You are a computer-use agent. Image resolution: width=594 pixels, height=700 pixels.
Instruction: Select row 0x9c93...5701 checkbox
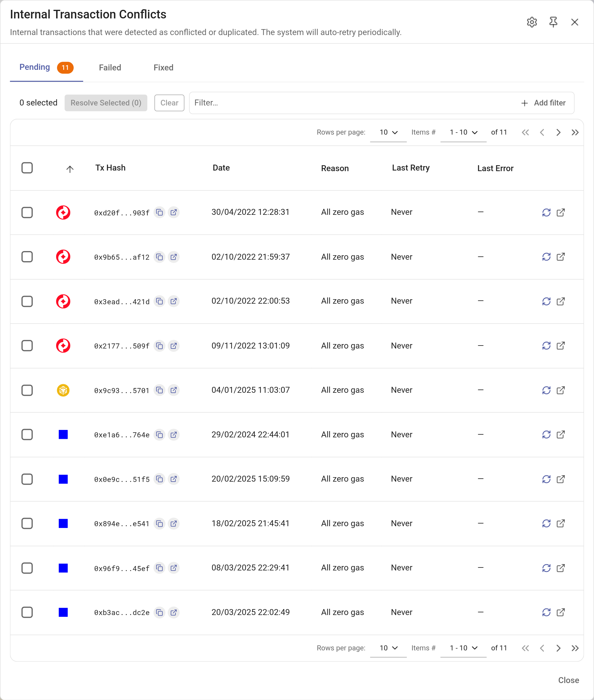[27, 390]
